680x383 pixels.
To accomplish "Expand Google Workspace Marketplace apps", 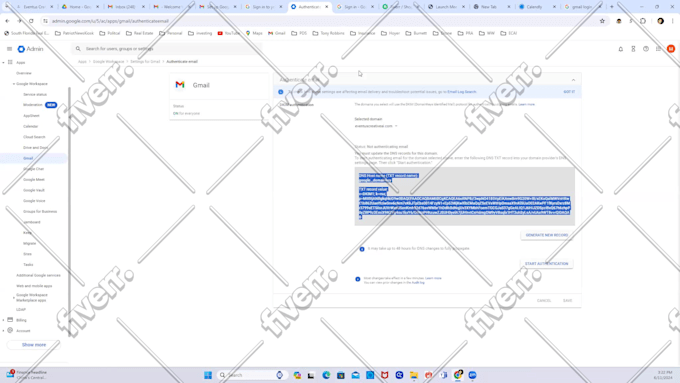I will coord(14,298).
